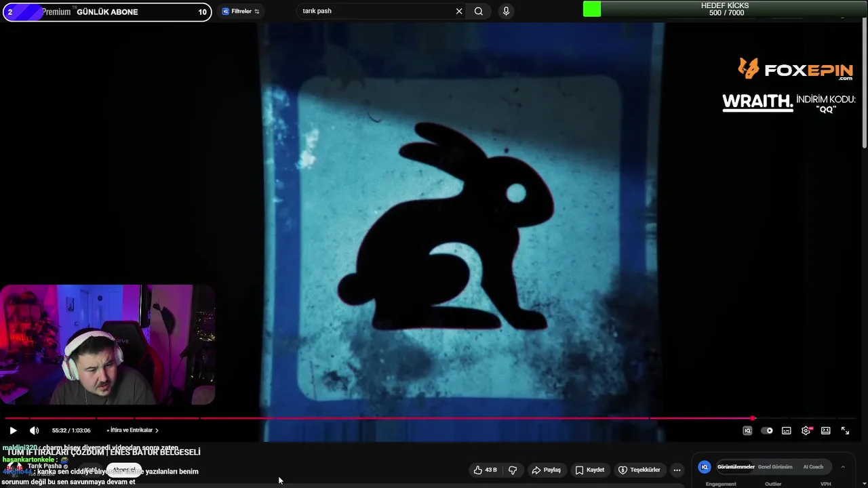Click the search magnifier button
The image size is (868, 488).
point(479,11)
